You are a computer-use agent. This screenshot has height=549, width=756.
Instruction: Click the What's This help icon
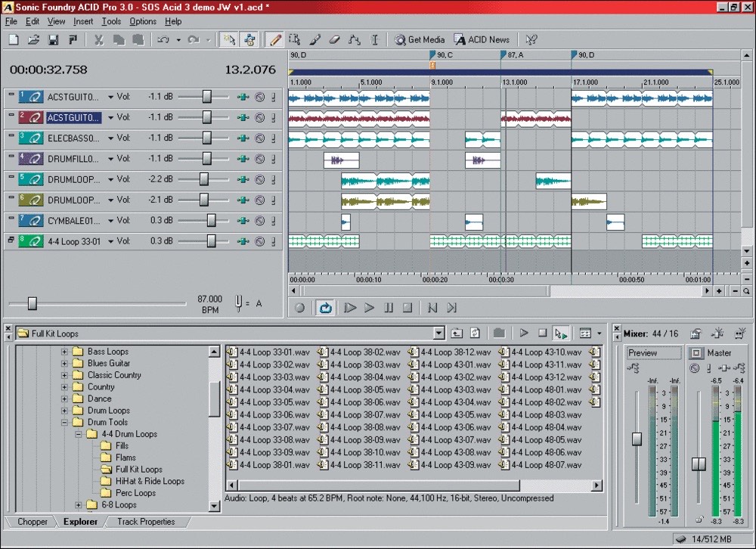(531, 39)
